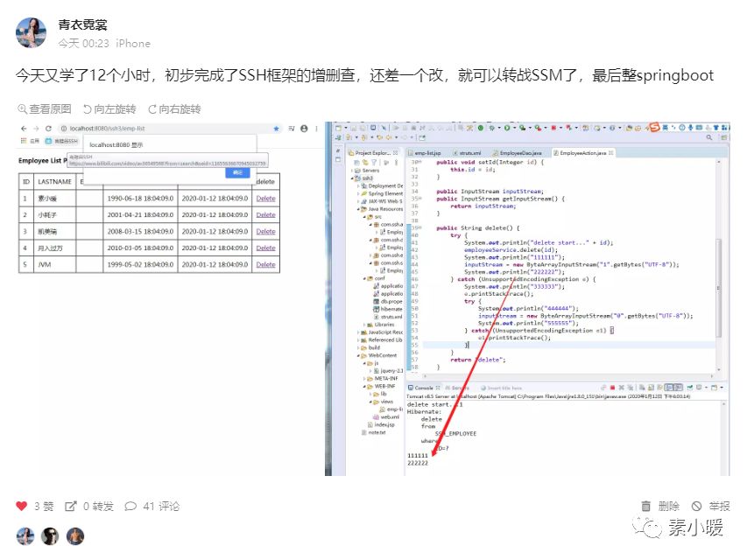Open web.xml under WEB-INF
Screen dimensions: 747x560
coord(386,416)
